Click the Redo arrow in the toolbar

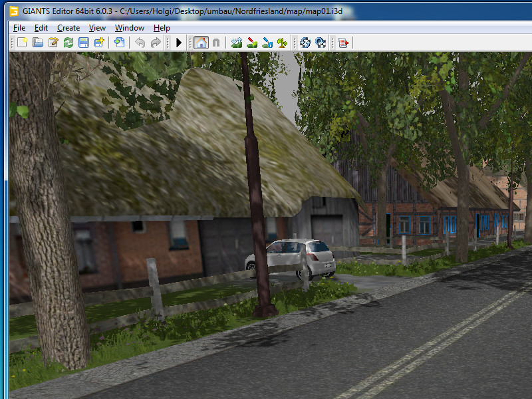click(156, 43)
